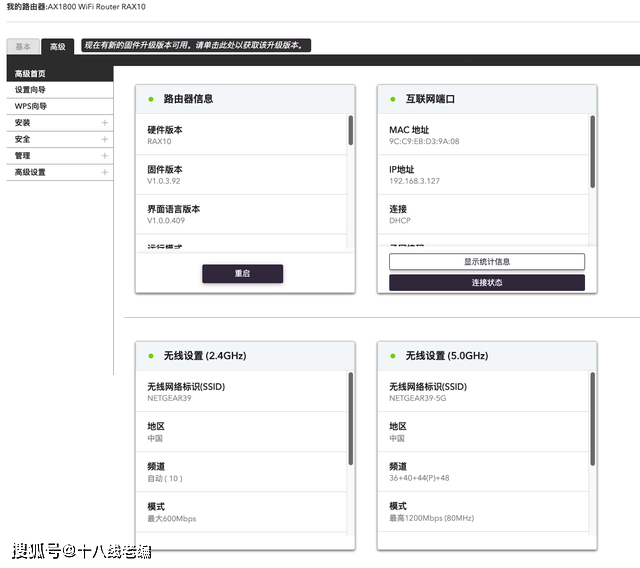This screenshot has width=640, height=568.
Task: Expand the 安装 menu plus icon
Action: click(x=104, y=123)
